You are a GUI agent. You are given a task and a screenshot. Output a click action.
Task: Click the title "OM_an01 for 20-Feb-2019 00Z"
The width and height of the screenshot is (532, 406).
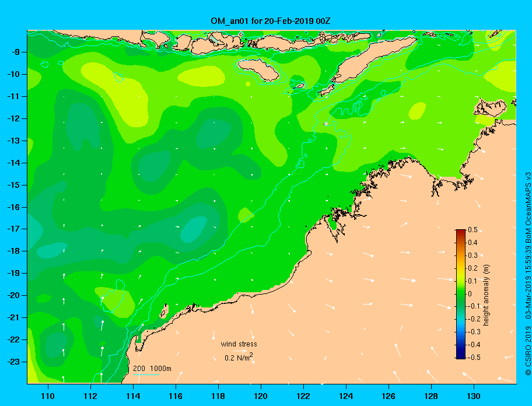[x=271, y=21]
